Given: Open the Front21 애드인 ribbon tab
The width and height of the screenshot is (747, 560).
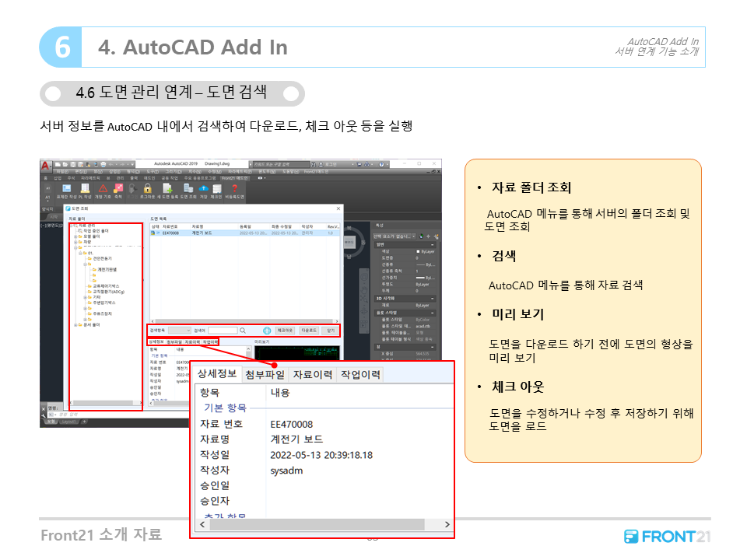Looking at the screenshot, I should click(x=234, y=178).
